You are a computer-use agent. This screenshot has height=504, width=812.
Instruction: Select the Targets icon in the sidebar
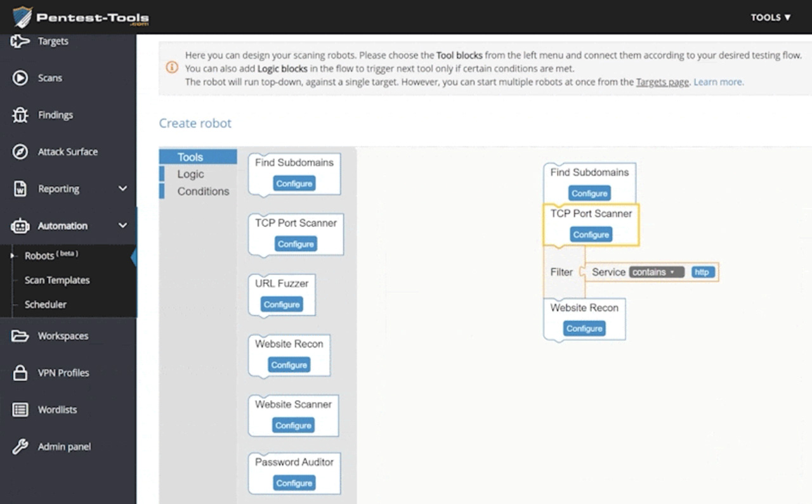20,41
